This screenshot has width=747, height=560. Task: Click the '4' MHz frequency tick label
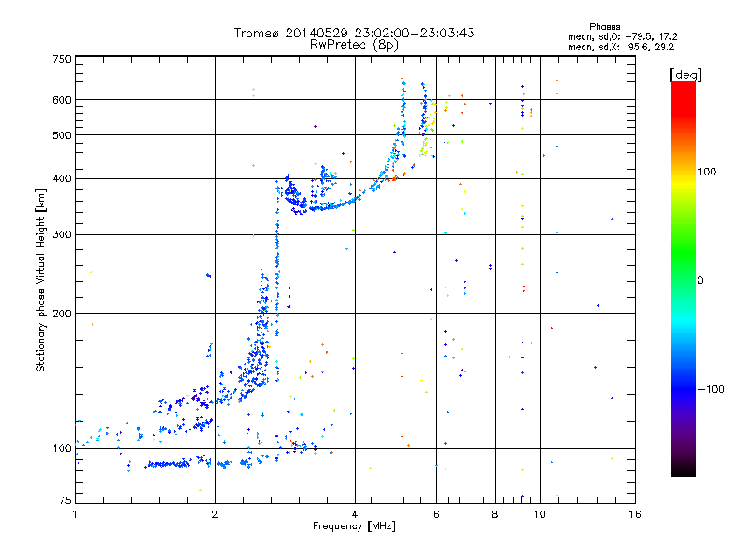coord(355,514)
